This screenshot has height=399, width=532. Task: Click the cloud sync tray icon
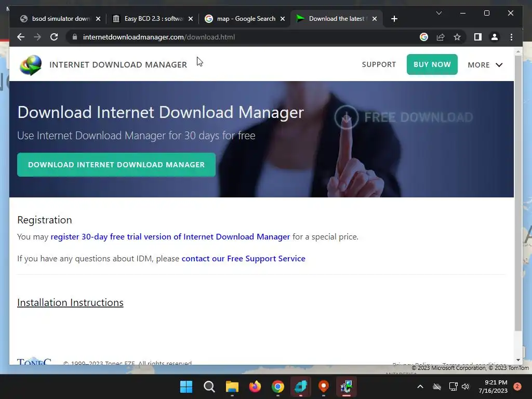tap(437, 387)
